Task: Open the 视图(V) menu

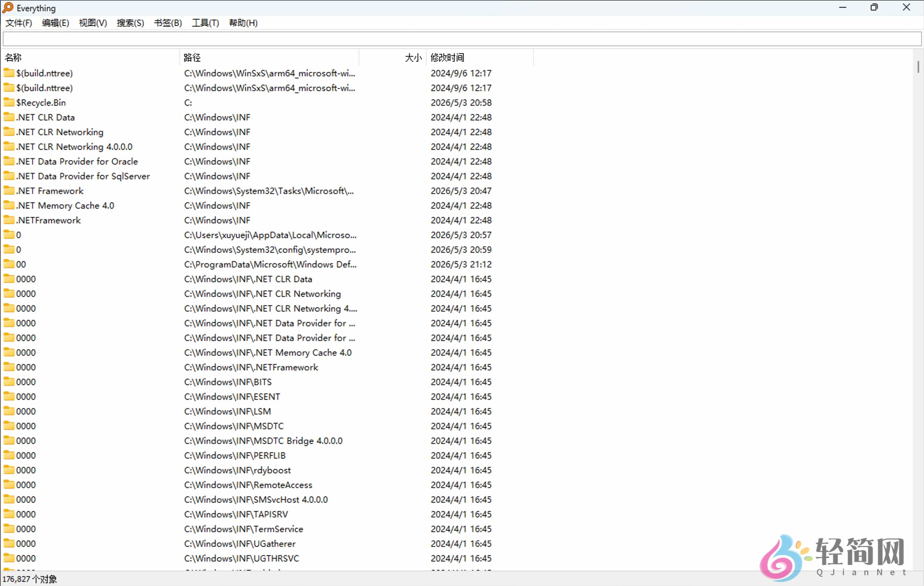Action: click(93, 23)
